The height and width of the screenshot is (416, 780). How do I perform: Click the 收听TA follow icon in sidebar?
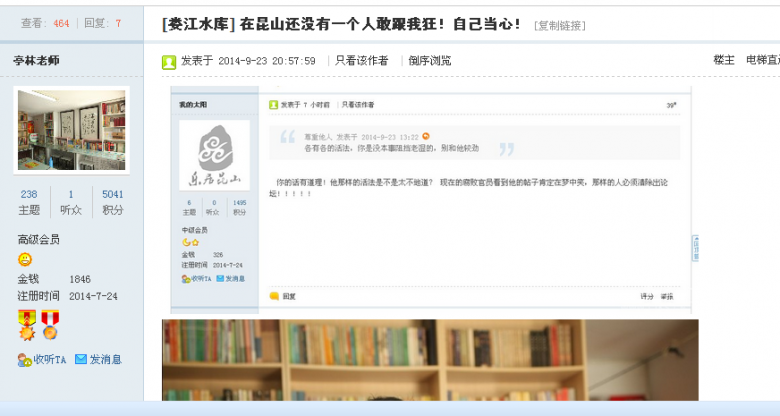pos(25,360)
